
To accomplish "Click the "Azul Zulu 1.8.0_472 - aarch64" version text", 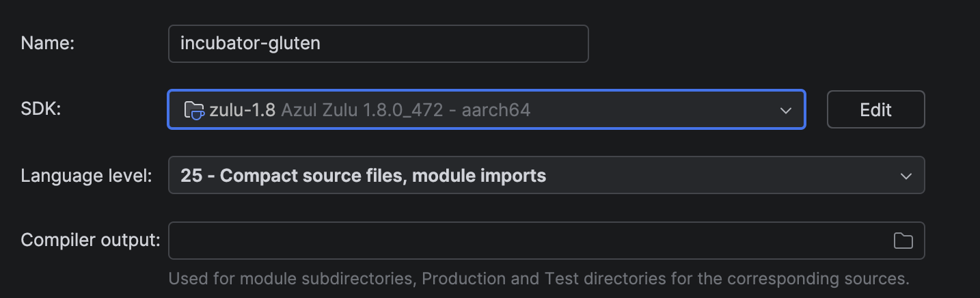I will pos(406,109).
